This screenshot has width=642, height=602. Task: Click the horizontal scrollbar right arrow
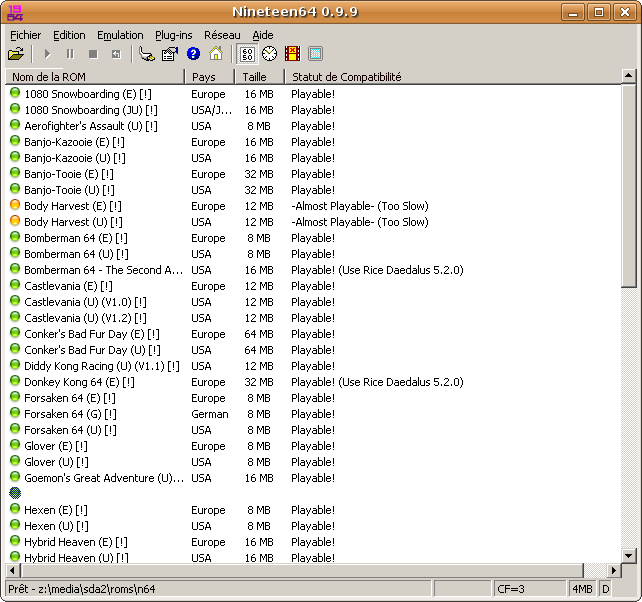point(613,570)
